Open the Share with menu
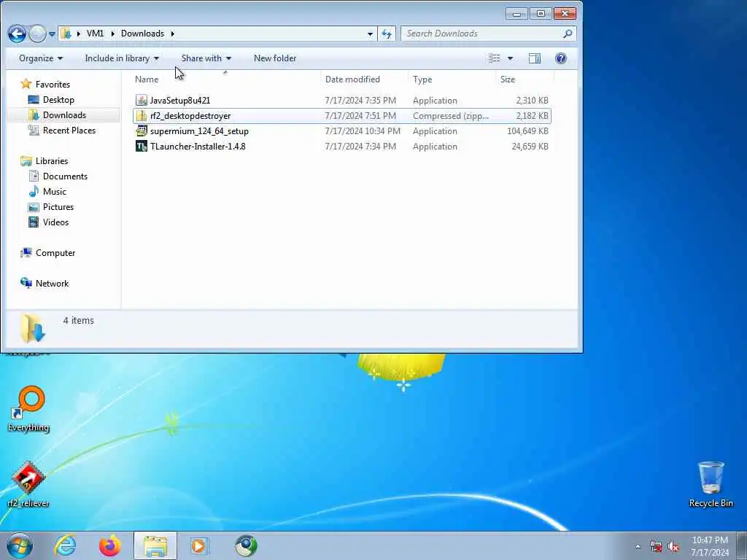The height and width of the screenshot is (560, 747). (x=206, y=58)
